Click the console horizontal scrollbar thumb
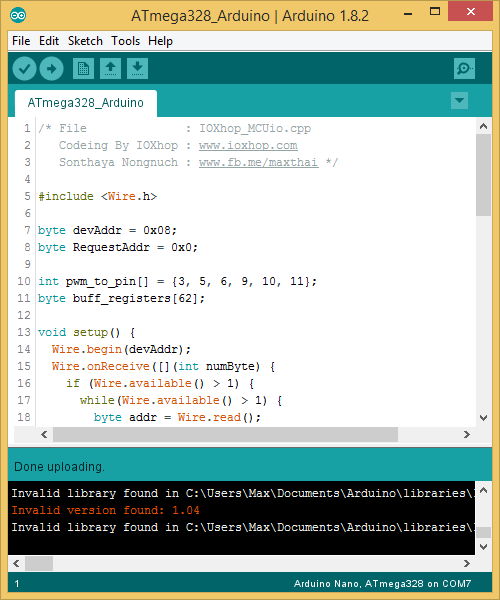This screenshot has width=500, height=600. (39, 563)
